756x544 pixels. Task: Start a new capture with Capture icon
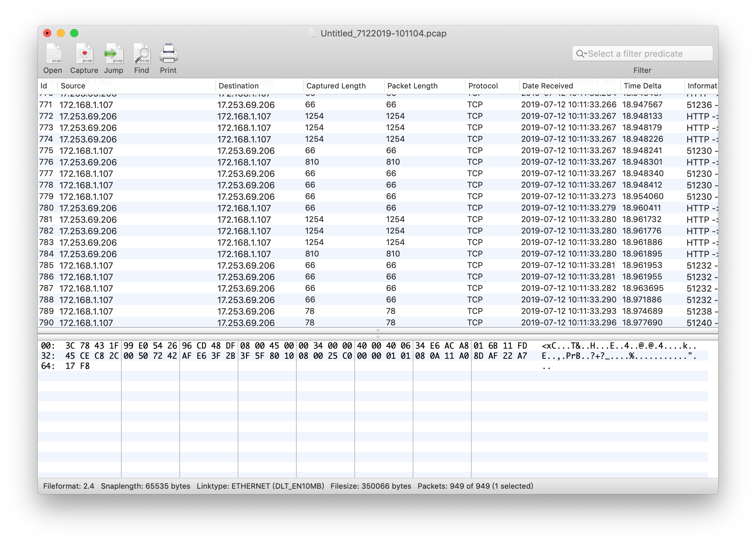(x=84, y=54)
